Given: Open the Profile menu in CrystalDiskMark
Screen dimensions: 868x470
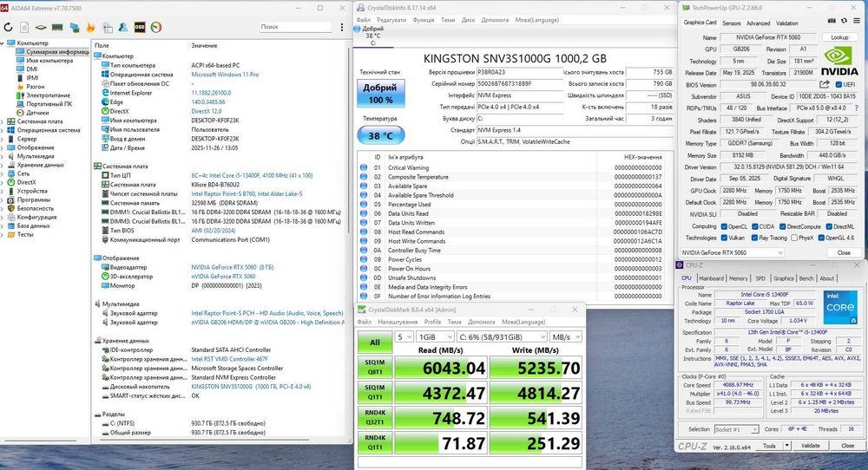Looking at the screenshot, I should 432,322.
